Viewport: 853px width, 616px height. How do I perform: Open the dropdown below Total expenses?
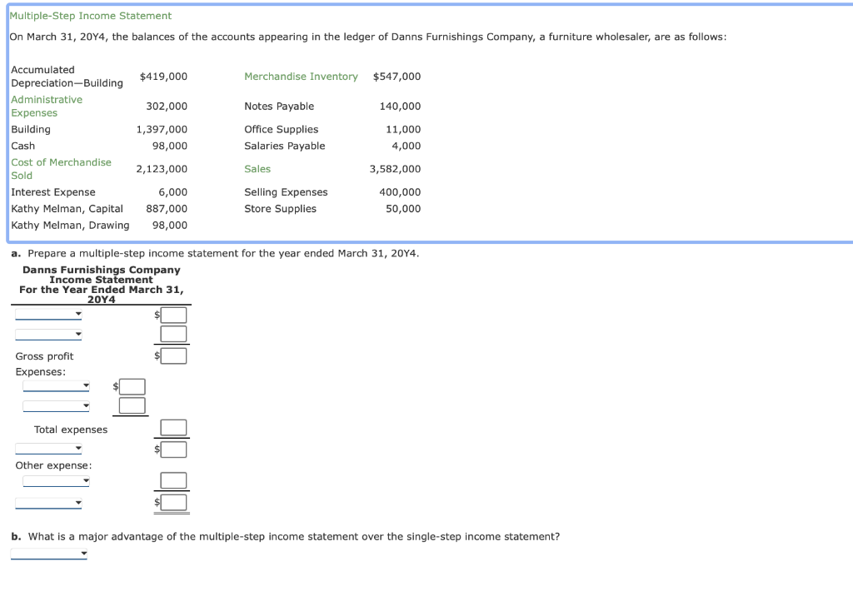[48, 449]
